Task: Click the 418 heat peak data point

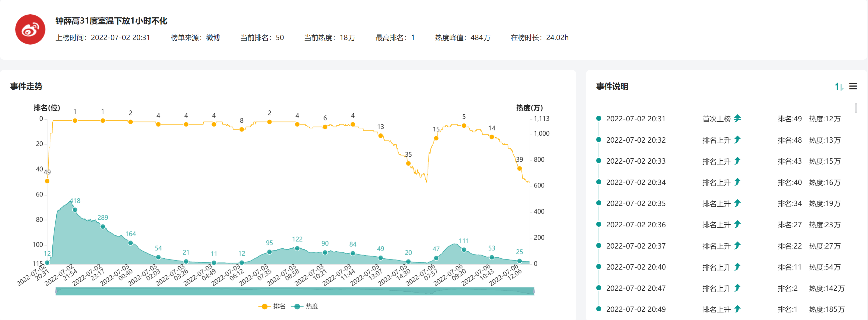Action: tap(75, 210)
